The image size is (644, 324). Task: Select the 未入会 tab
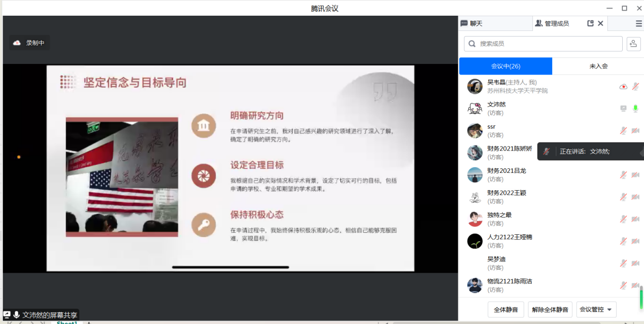pyautogui.click(x=598, y=66)
